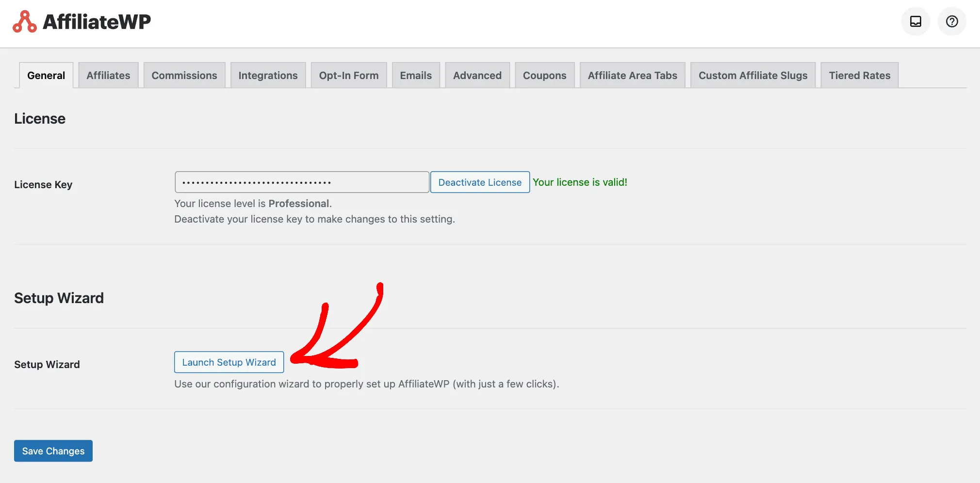Click the Launch Setup Wizard button
The image size is (980, 483).
(x=229, y=362)
